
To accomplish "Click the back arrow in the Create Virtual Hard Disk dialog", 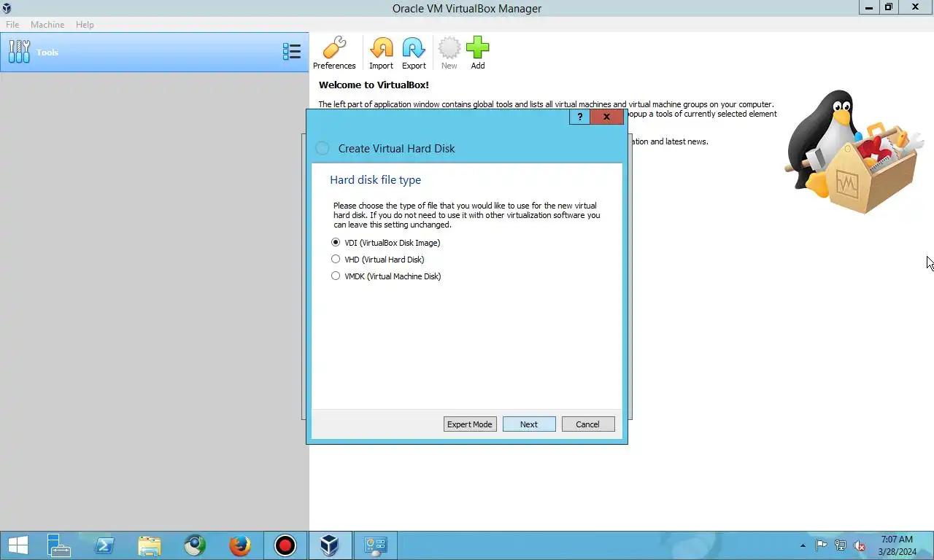I will [322, 148].
